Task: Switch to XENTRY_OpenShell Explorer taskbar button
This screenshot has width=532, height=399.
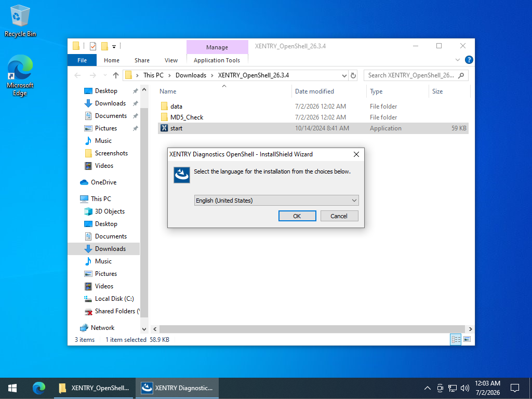Action: pyautogui.click(x=95, y=388)
